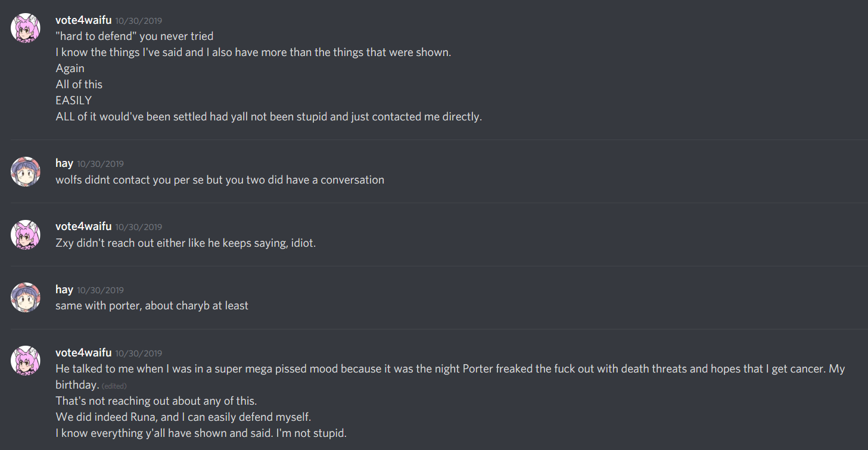Click the timestamp on the "Zxy didn't reach out" message
Viewport: 868px width, 450px height.
coord(139,227)
